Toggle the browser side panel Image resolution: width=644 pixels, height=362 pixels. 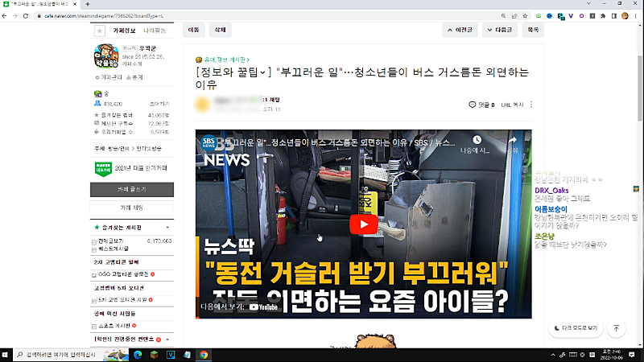[x=614, y=16]
